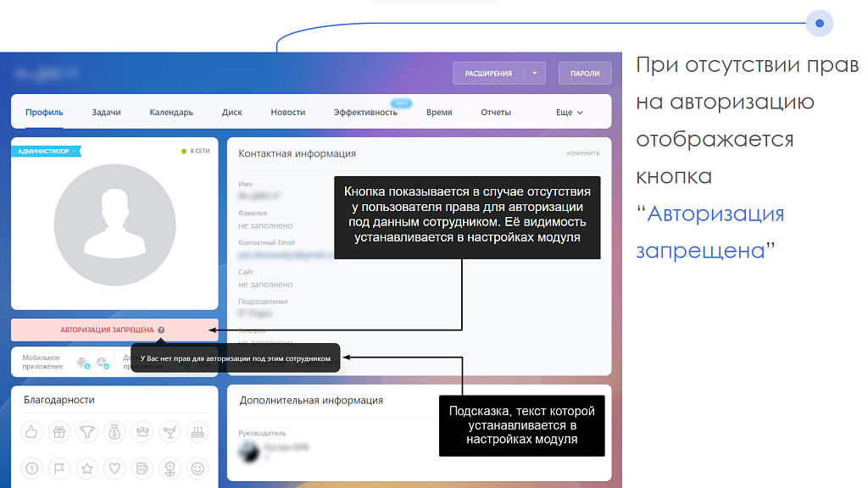Click the smiley face badge icon
The image size is (868, 488).
[197, 468]
